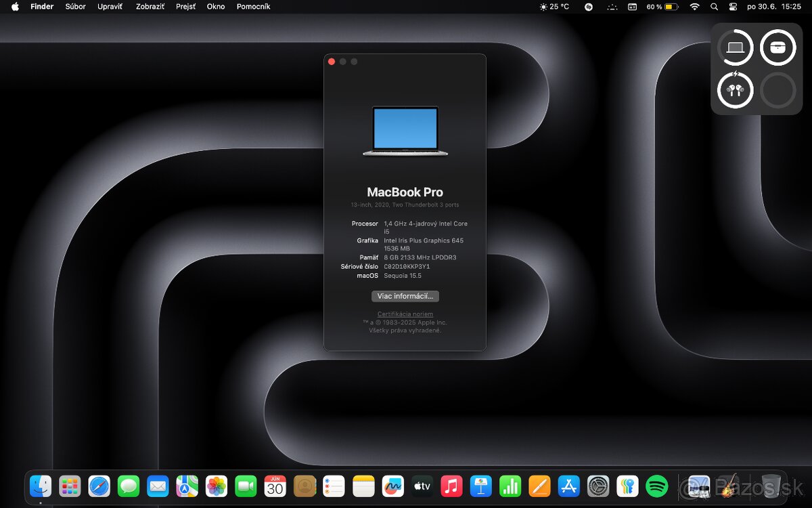Click the 8 GB 2133 MHz LPDDR3 text
This screenshot has width=812, height=508.
pos(420,257)
